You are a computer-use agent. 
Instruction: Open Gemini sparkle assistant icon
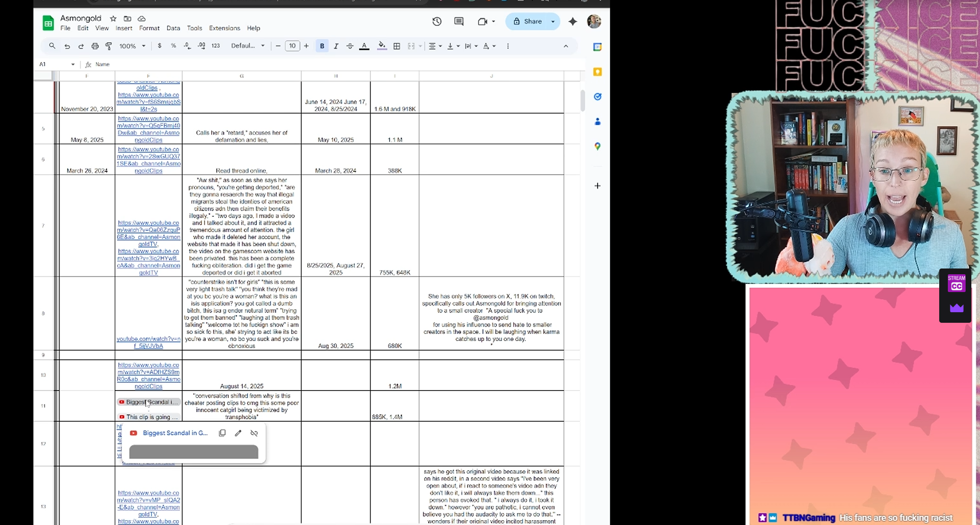click(x=573, y=21)
